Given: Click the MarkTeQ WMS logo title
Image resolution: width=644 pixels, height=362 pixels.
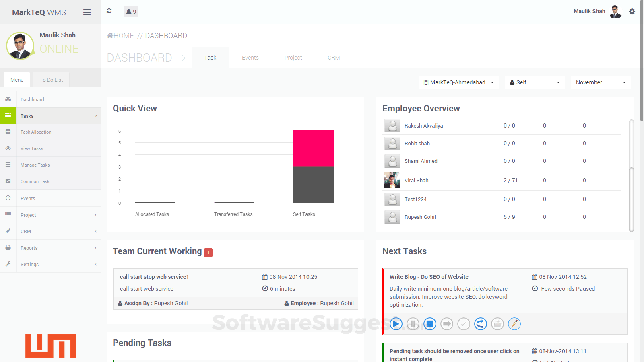Looking at the screenshot, I should (x=39, y=12).
